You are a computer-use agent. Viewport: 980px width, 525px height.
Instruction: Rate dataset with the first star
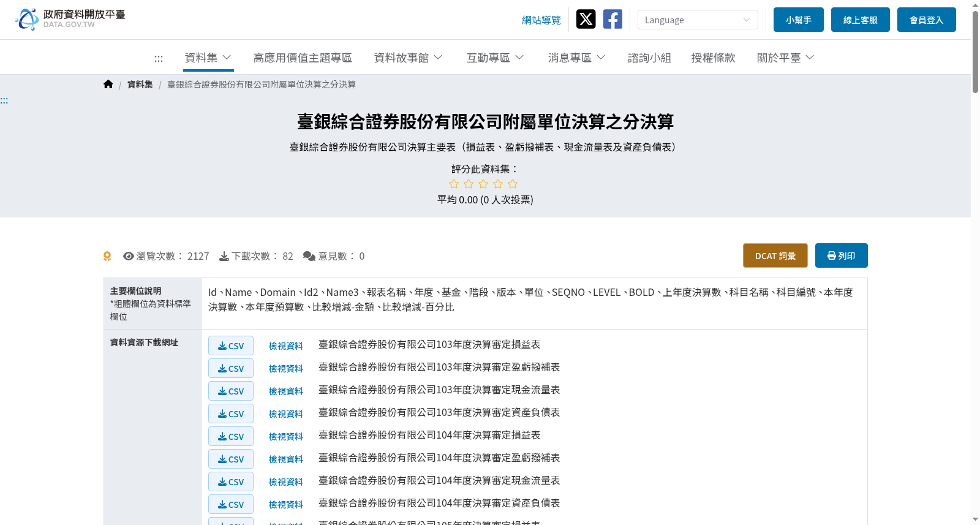pyautogui.click(x=454, y=184)
